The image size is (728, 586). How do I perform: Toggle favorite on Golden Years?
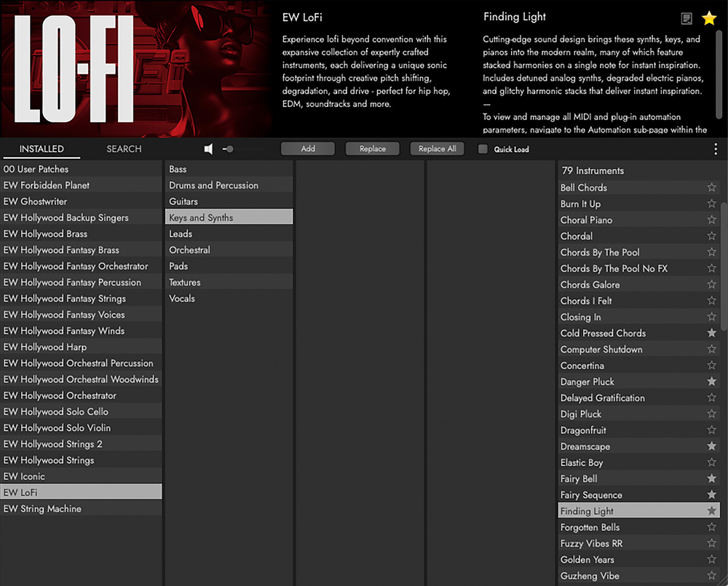click(711, 560)
